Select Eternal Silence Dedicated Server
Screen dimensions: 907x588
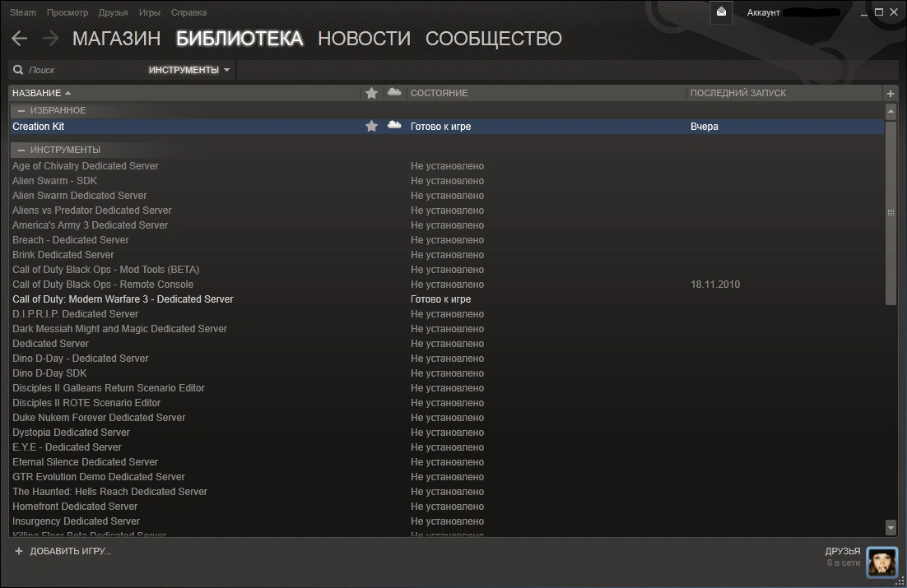85,462
